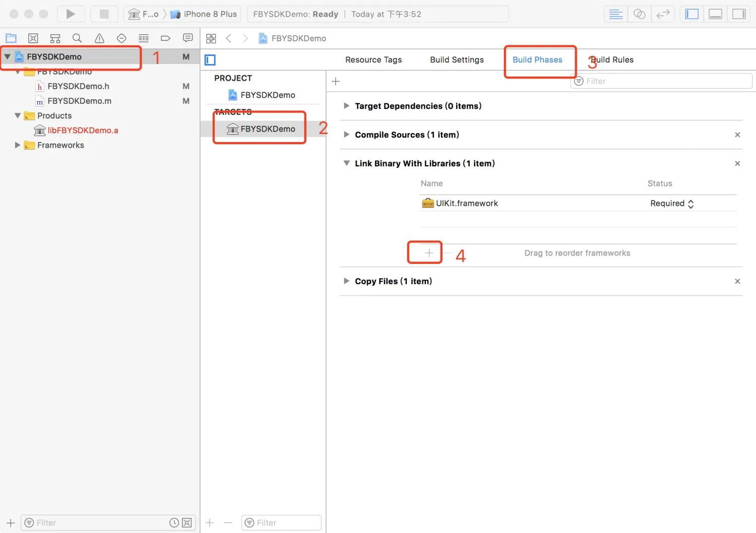Collapse Link Binary With Libraries section

[346, 163]
